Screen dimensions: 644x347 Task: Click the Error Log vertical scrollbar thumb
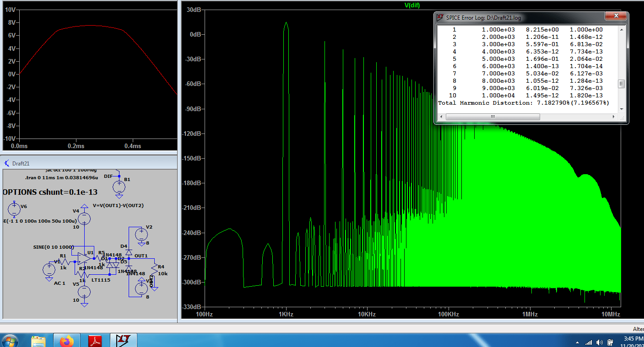(x=621, y=84)
